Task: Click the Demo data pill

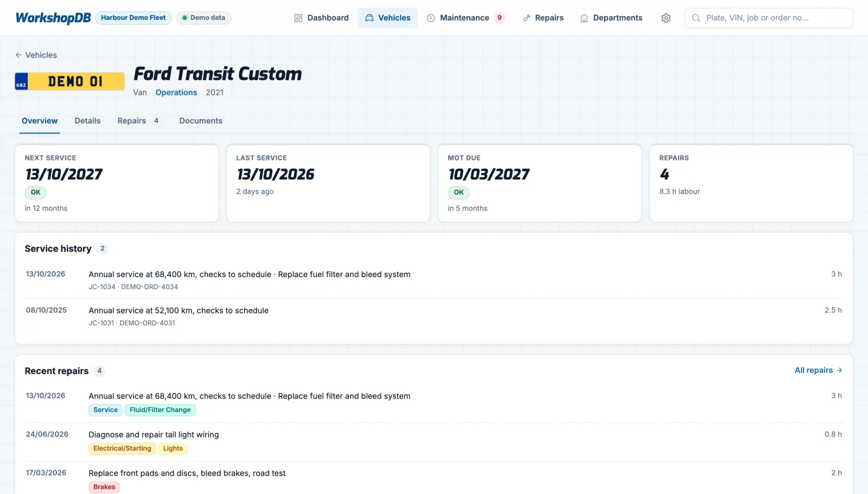Action: point(204,18)
